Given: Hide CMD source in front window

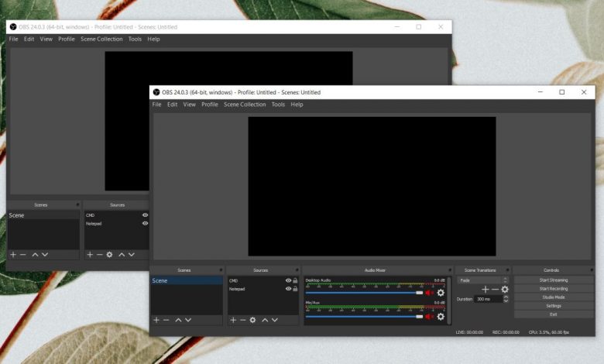Looking at the screenshot, I should [288, 280].
